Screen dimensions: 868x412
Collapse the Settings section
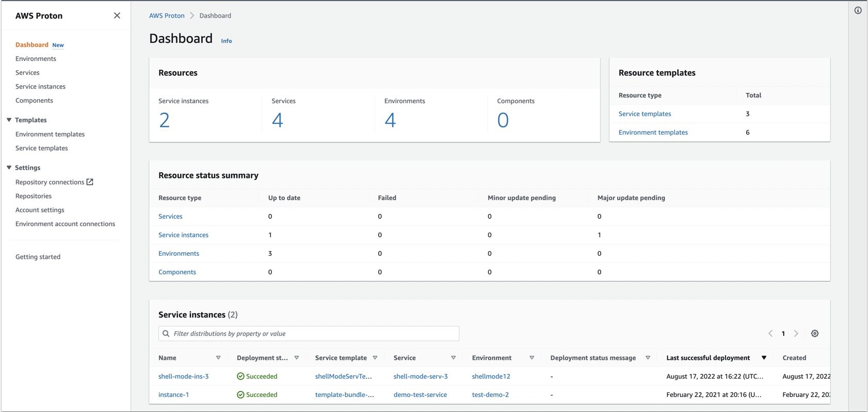click(x=9, y=168)
